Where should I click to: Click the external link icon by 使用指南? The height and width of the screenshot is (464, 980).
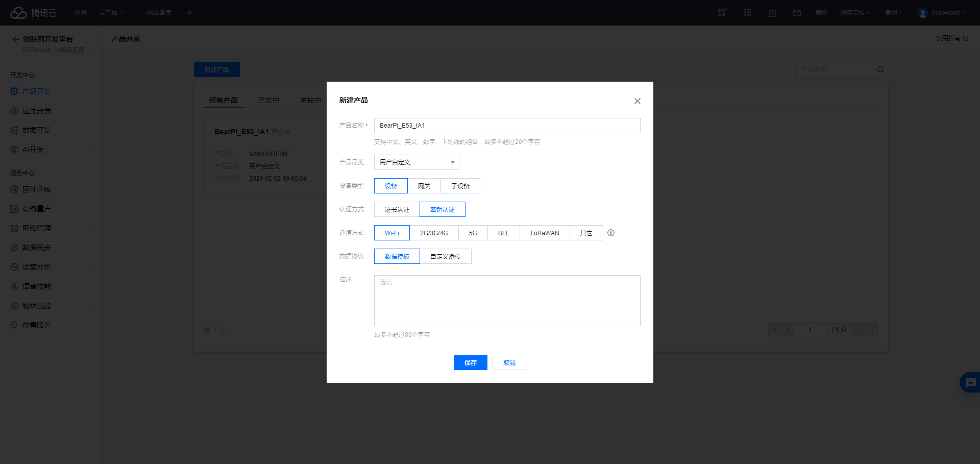[x=966, y=38]
